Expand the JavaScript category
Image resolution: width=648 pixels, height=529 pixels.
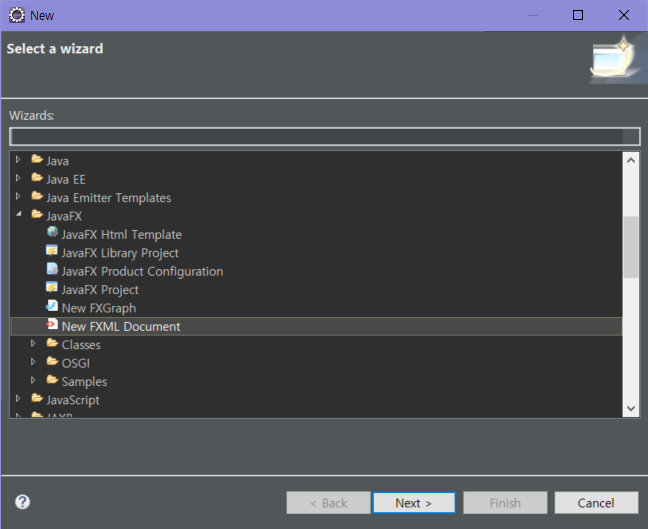tap(18, 398)
